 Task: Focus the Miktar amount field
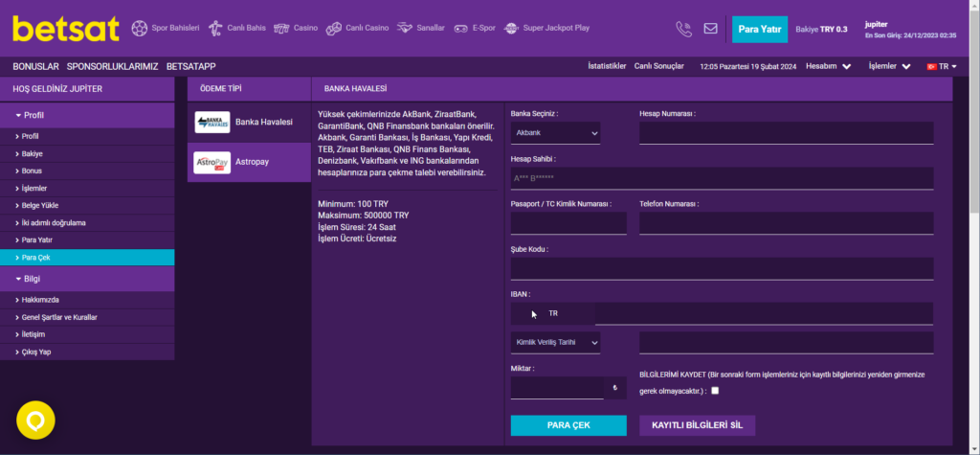(x=557, y=388)
